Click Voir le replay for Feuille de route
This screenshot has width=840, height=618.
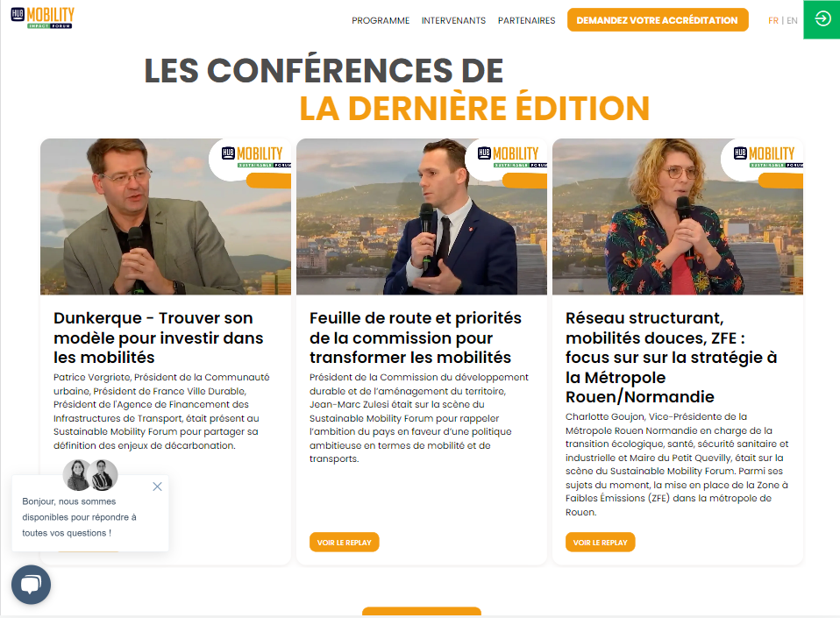(x=344, y=542)
